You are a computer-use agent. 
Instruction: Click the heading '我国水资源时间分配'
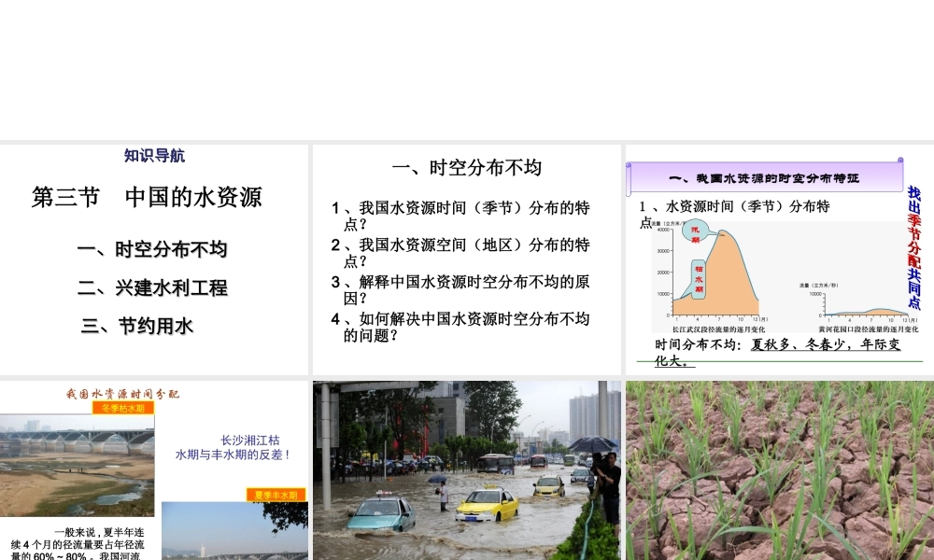pos(122,394)
